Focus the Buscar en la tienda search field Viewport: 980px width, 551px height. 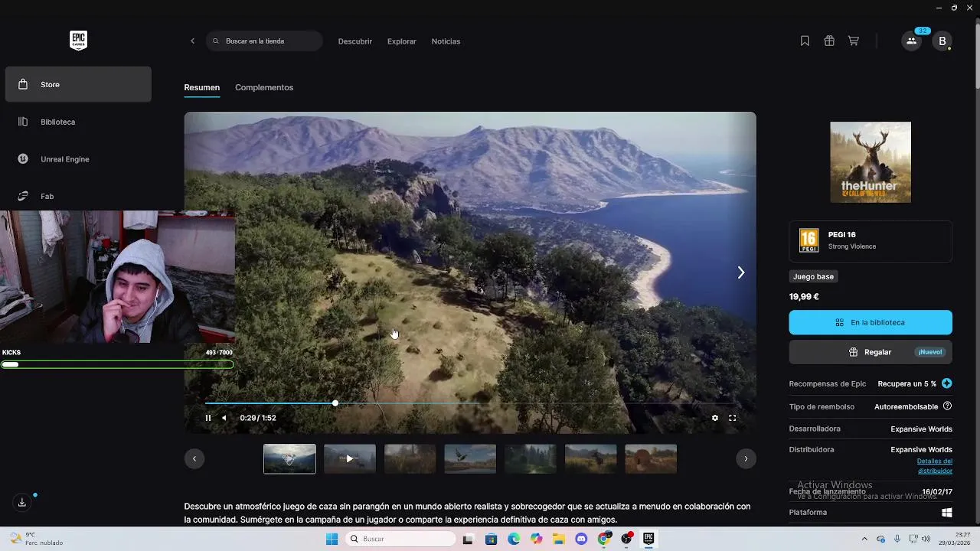[264, 41]
